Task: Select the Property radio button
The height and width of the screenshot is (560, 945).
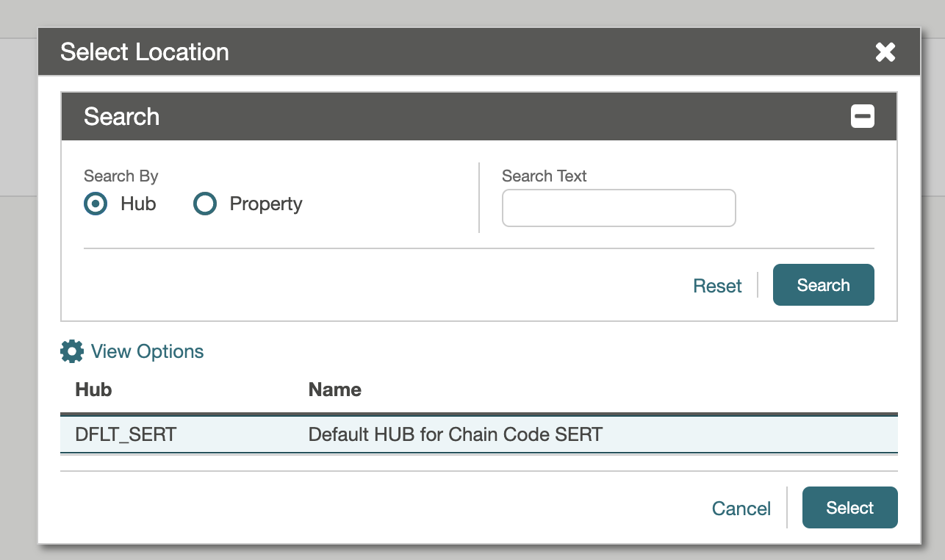Action: point(205,204)
